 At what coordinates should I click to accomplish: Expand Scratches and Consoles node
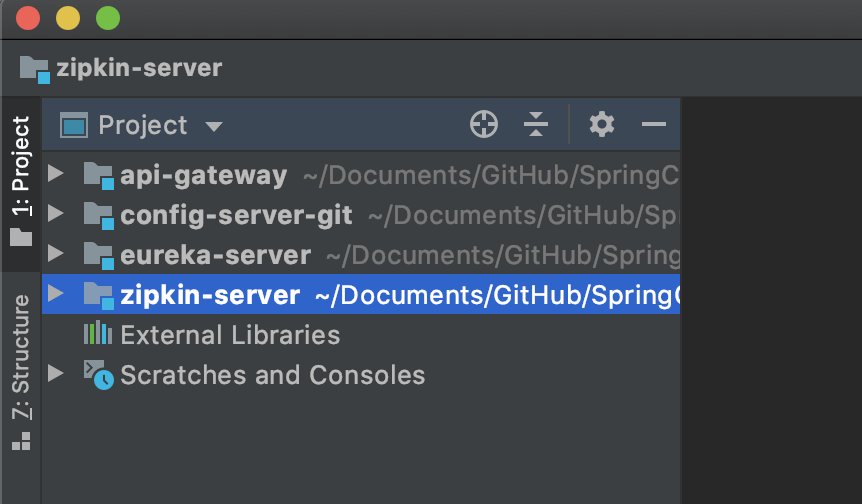(56, 374)
